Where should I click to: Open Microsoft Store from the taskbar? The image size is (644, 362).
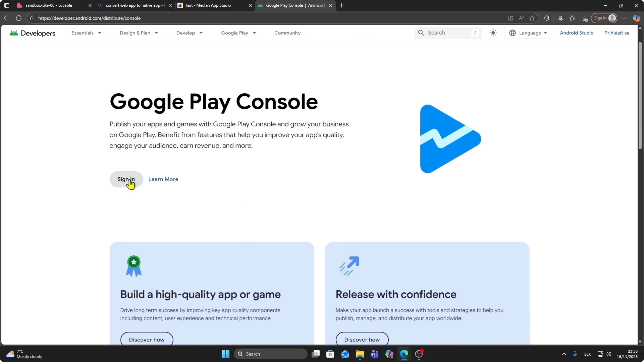[x=330, y=354]
